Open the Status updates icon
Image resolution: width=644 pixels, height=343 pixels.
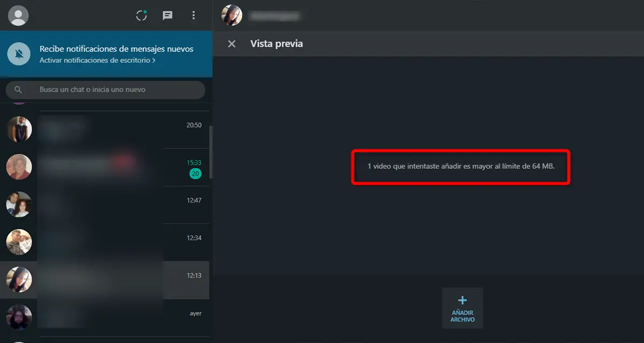(141, 16)
